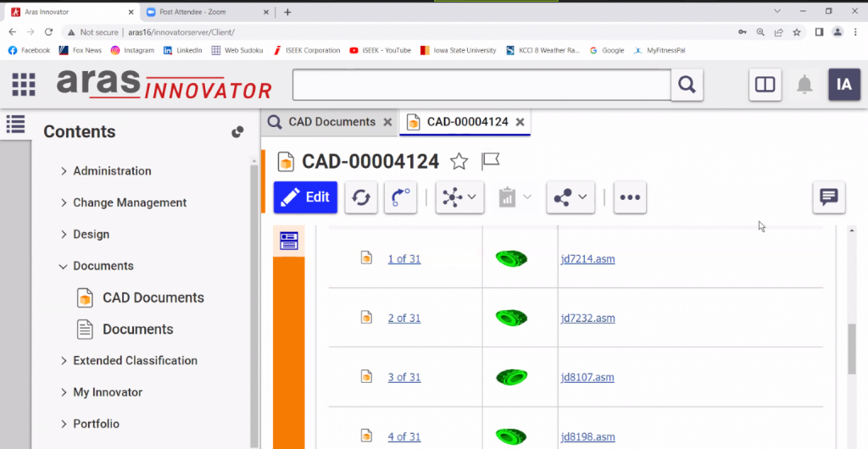
Task: Click the Edit button
Action: tap(305, 197)
